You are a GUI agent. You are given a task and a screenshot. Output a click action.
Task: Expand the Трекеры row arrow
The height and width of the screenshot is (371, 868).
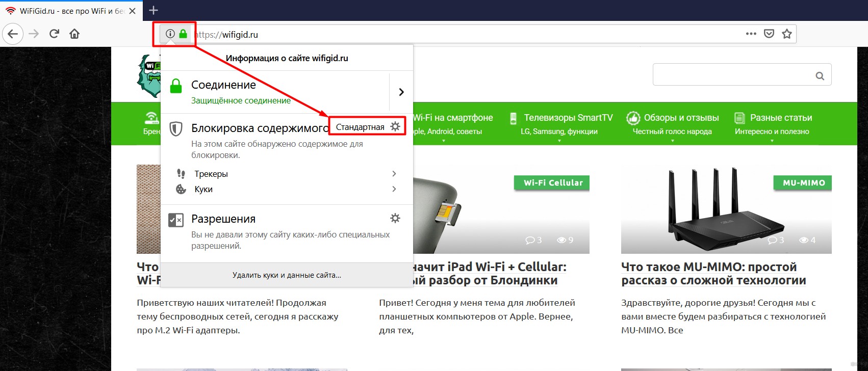394,174
